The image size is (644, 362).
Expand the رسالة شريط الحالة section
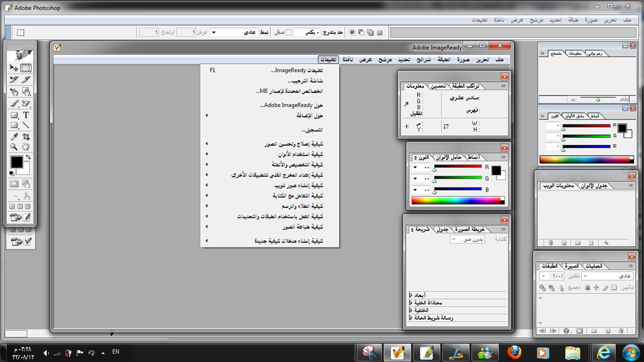click(x=410, y=317)
